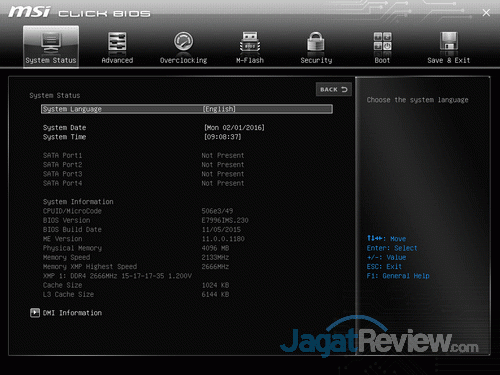500x375 pixels.
Task: Edit the [Mon 02/01/2016] date value
Action: pos(234,128)
